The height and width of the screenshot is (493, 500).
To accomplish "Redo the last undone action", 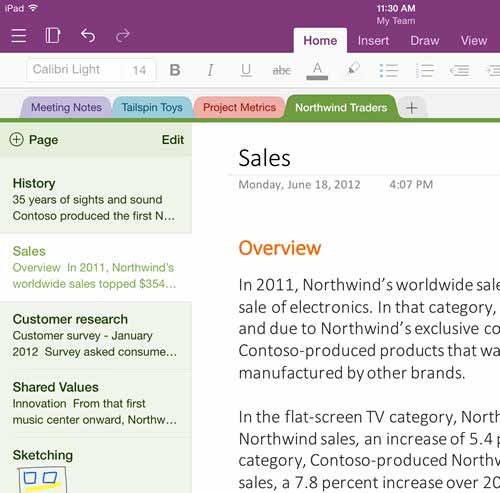I will coord(123,35).
